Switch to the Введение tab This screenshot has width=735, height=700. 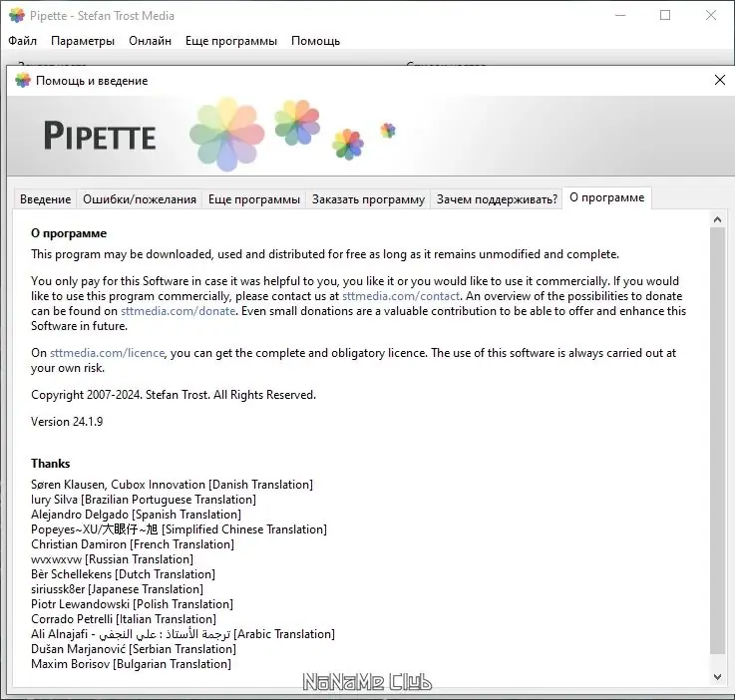46,199
